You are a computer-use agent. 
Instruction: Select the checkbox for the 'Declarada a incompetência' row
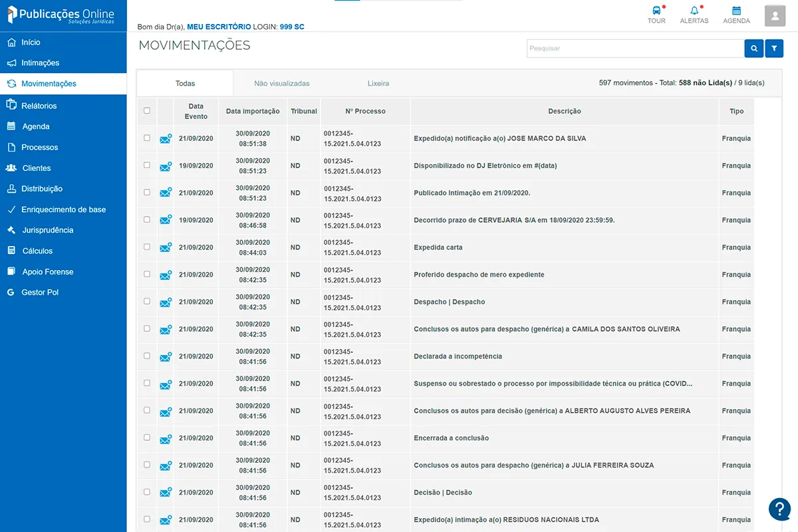[x=147, y=356]
